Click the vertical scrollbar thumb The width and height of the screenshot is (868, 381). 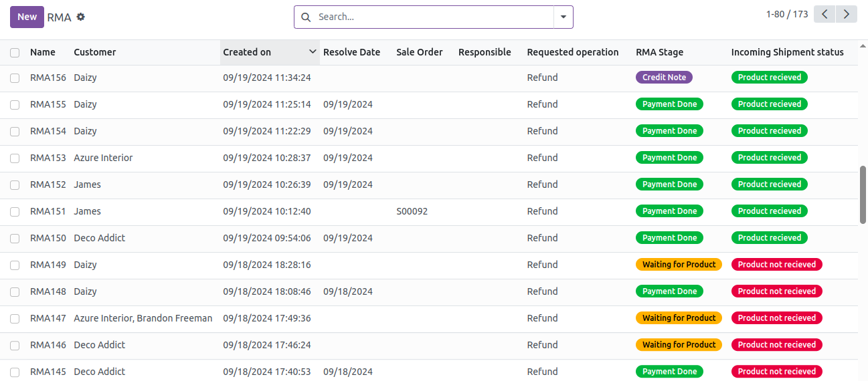pyautogui.click(x=863, y=195)
